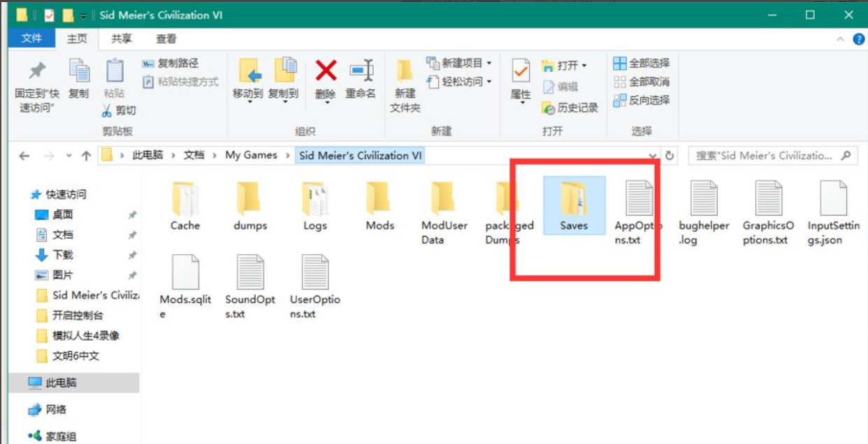Select the Mods folder icon
868x444 pixels.
379,198
